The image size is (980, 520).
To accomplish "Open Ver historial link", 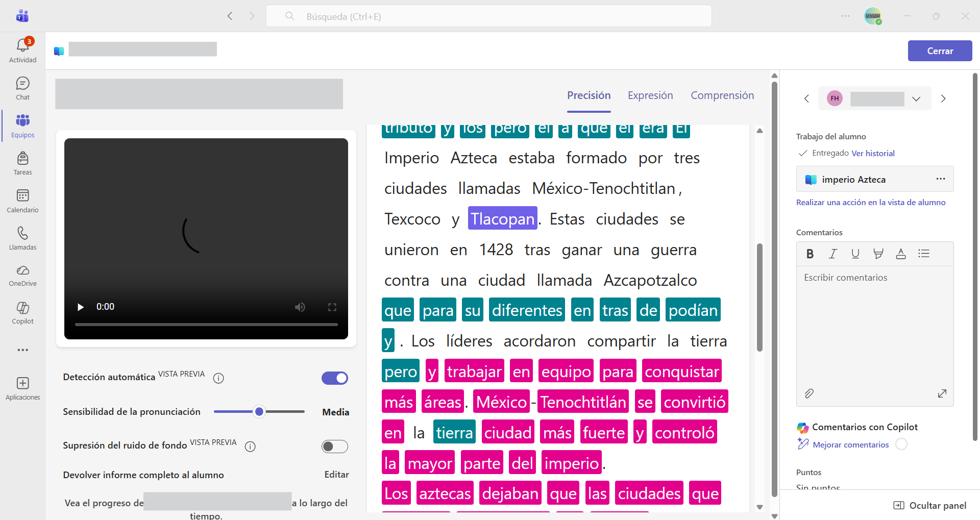I will pyautogui.click(x=873, y=153).
